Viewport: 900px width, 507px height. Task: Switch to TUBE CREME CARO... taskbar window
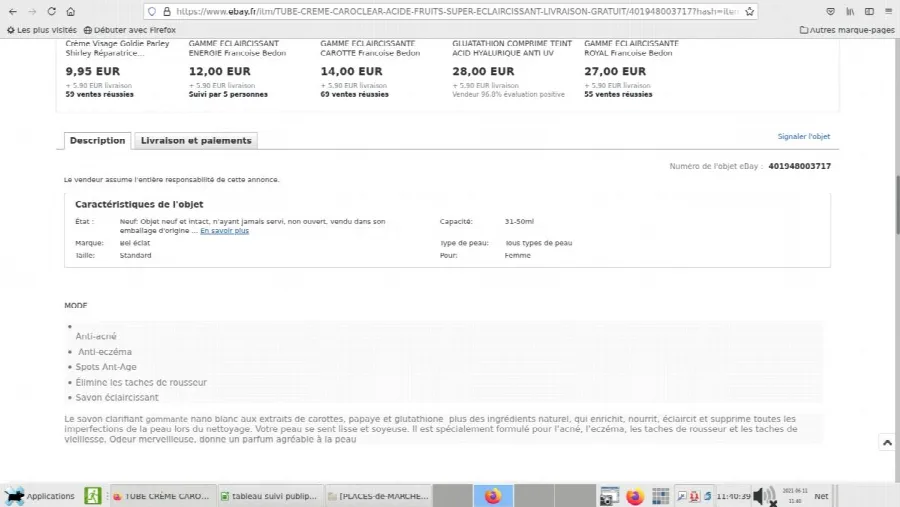(x=162, y=496)
